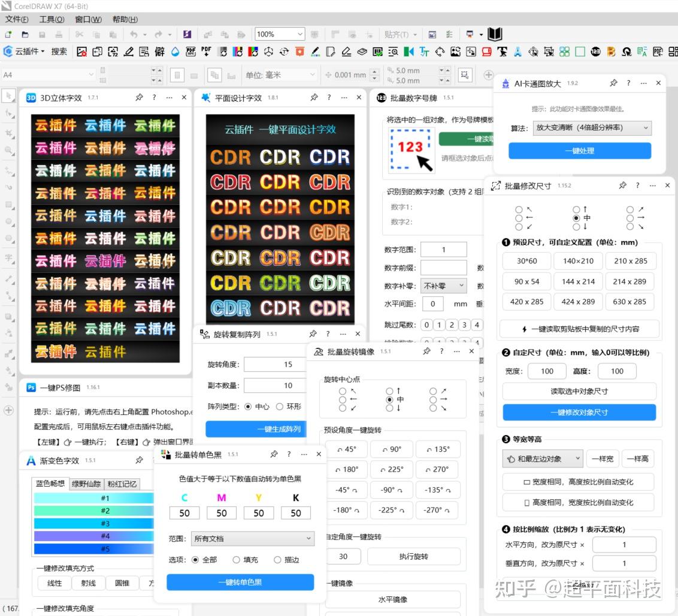678x616 pixels.
Task: Click the red monitor icon in plugin toolbar
Action: tap(486, 52)
